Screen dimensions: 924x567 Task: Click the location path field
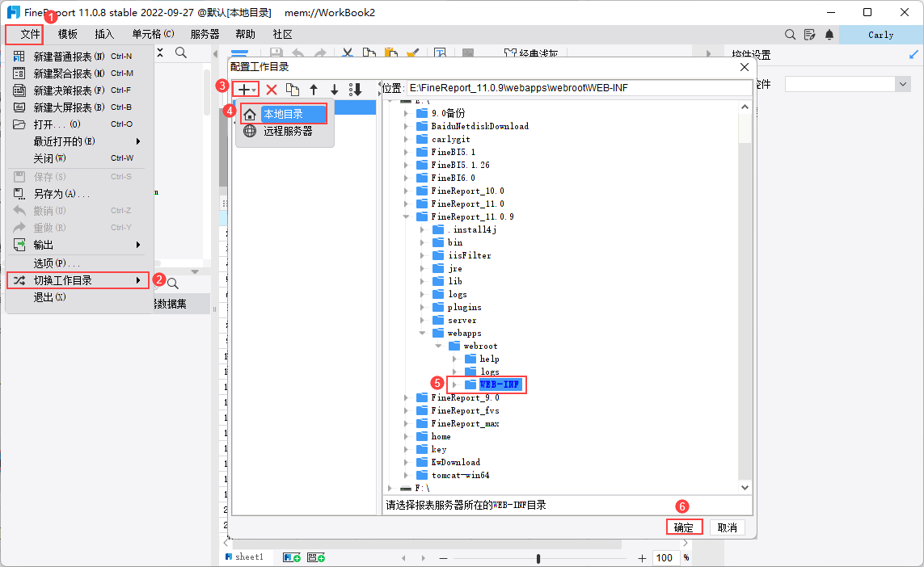(x=579, y=88)
